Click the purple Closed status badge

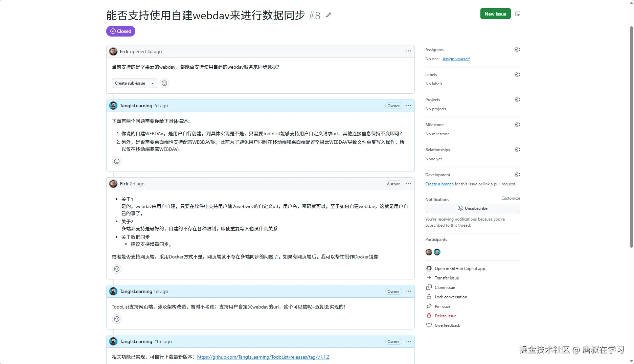click(121, 31)
